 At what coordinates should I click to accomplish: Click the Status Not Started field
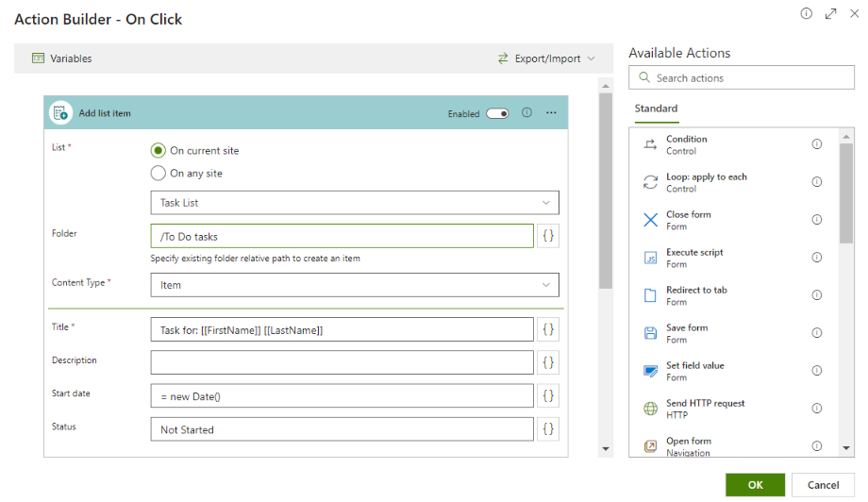click(x=342, y=429)
